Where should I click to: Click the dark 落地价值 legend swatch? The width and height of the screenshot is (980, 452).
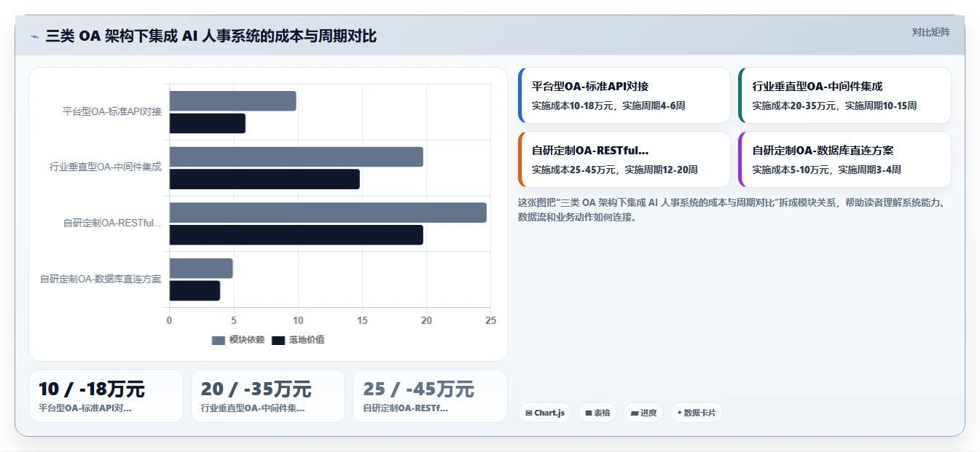pyautogui.click(x=278, y=340)
